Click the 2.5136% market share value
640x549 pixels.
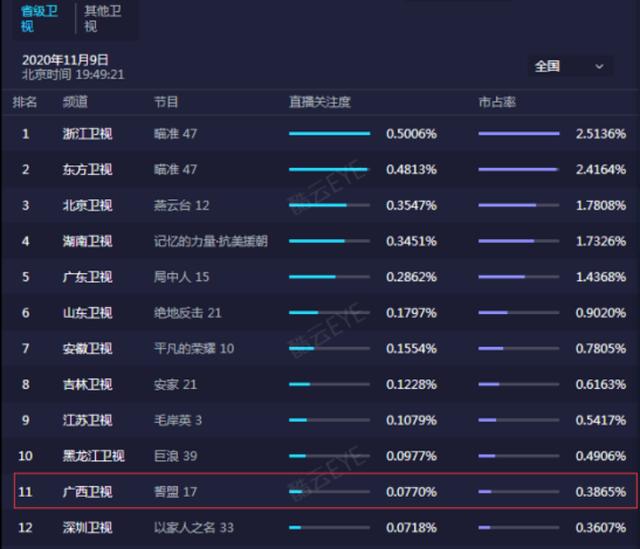click(601, 134)
